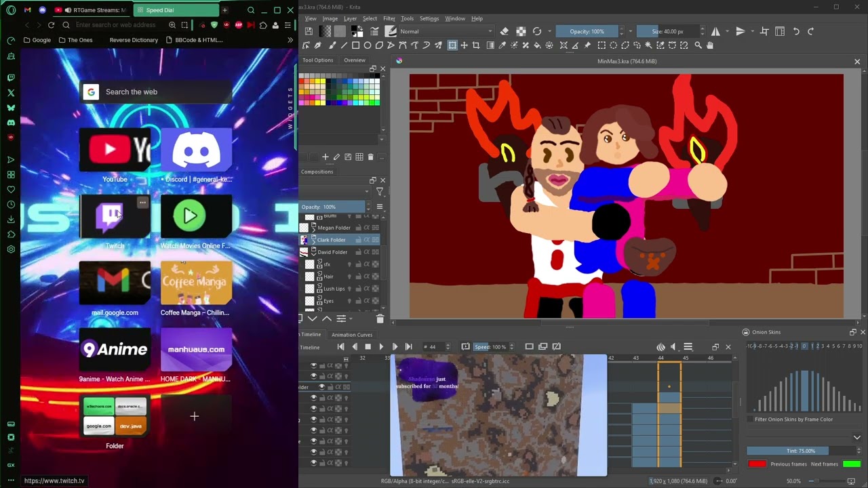Screen dimensions: 868x488
Task: Open timeline hamburger settings menu
Action: [688, 347]
